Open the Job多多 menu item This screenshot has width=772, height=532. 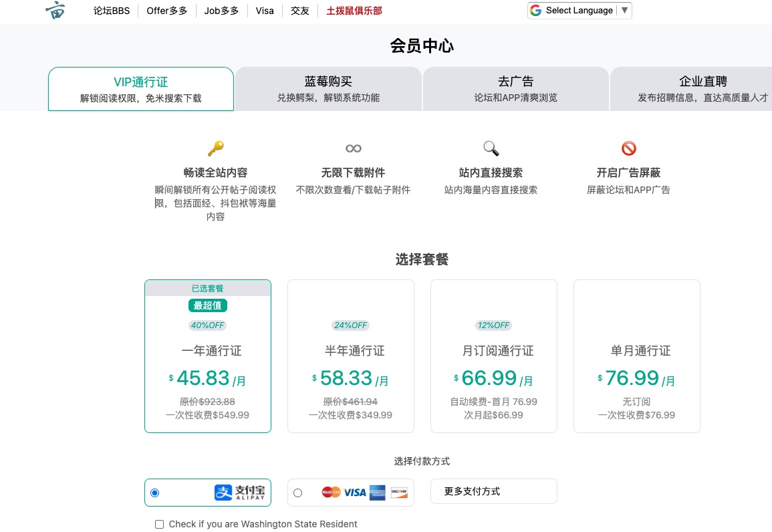point(221,11)
